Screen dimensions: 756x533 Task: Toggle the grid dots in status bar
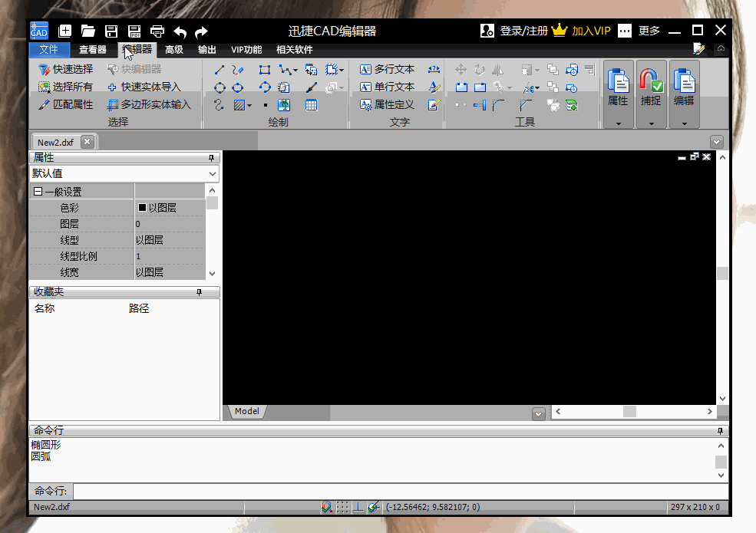pyautogui.click(x=342, y=507)
